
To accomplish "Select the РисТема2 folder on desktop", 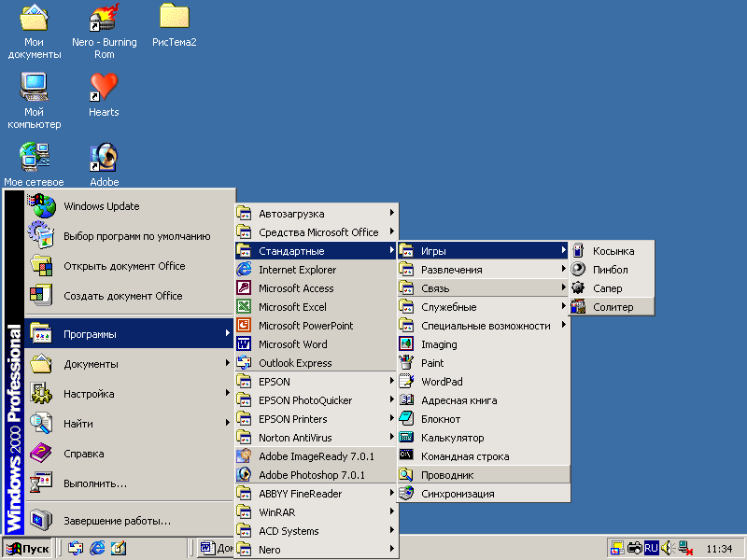I will coord(175,25).
